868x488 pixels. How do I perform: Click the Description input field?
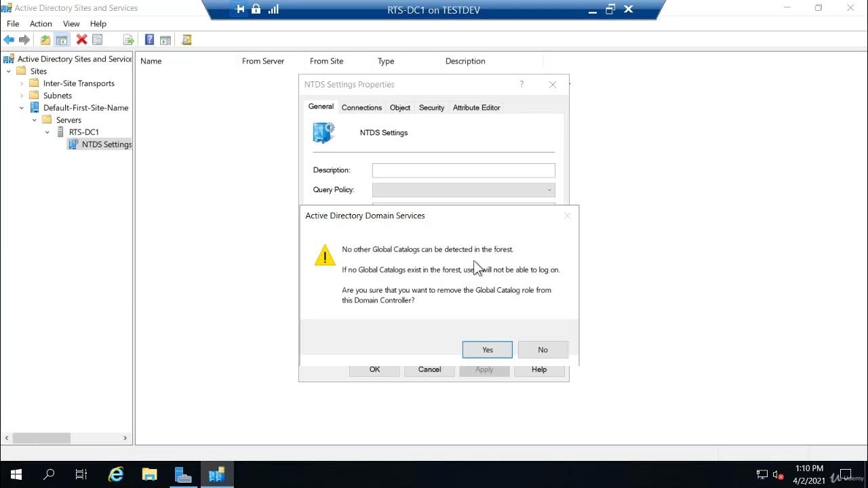point(464,170)
